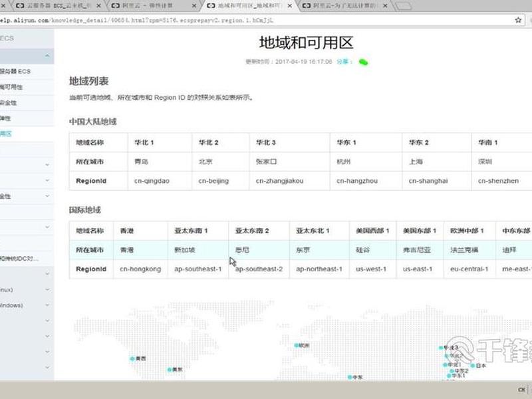Image resolution: width=532 pixels, height=399 pixels.
Task: Click the 亚太东南 1 header cell
Action: point(198,231)
